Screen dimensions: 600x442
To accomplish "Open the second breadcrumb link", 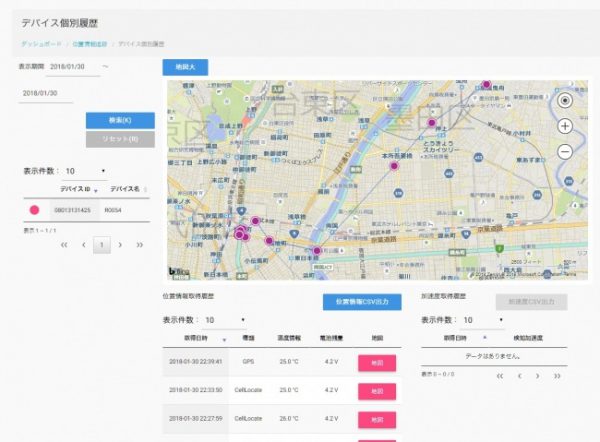I will [92, 44].
